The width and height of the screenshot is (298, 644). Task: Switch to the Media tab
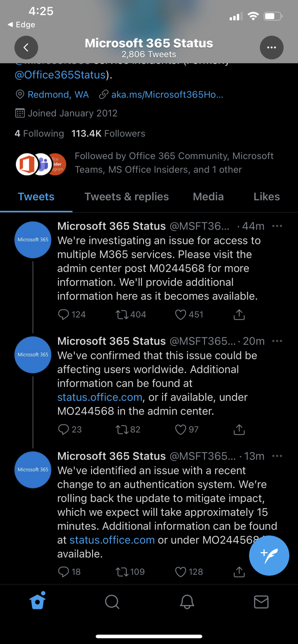(x=208, y=197)
